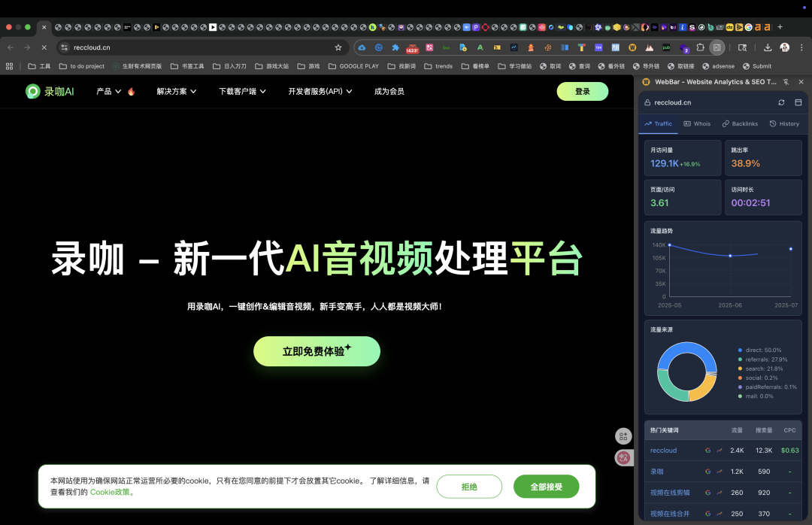Screen dimensions: 812x525
Task: Expand the 解决方案 dropdown menu
Action: [x=177, y=91]
